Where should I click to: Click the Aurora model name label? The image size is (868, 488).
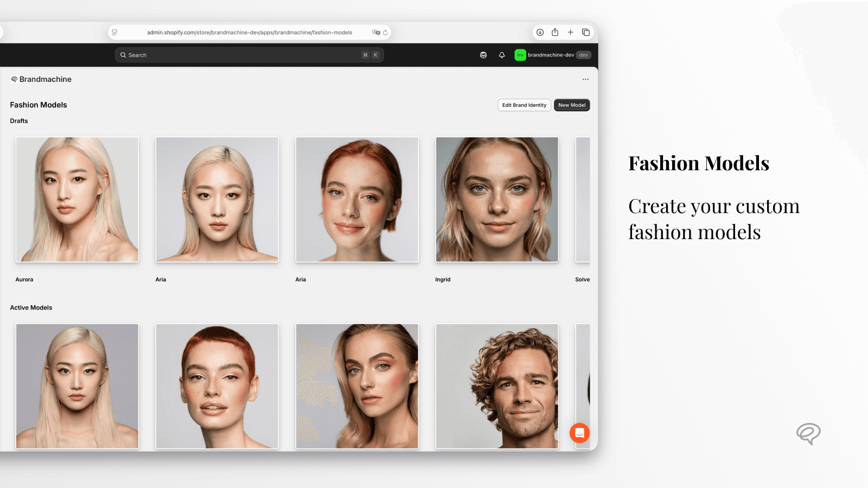(24, 280)
